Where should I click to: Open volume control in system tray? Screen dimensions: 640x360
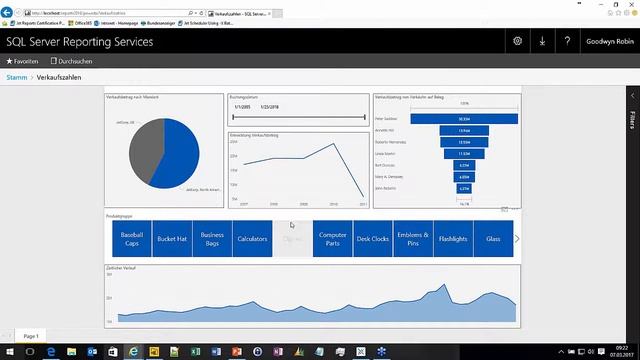[591, 351]
